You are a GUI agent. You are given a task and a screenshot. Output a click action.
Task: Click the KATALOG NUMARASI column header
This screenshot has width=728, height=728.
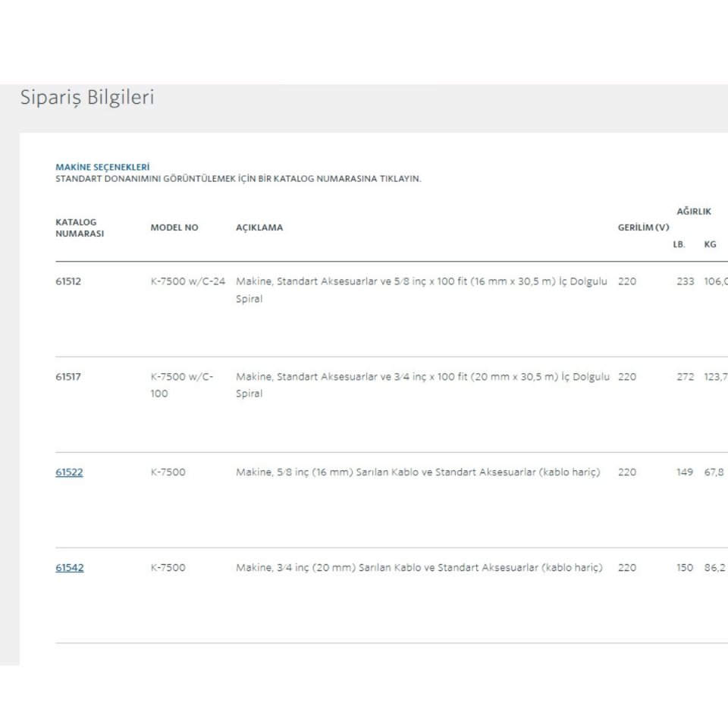tap(79, 227)
